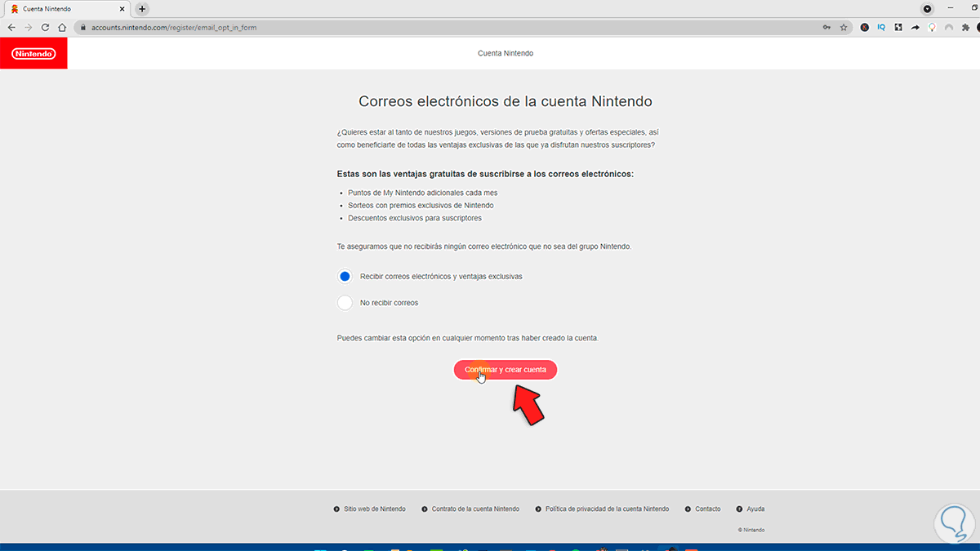Click the padlock site info icon
The width and height of the screenshot is (980, 551).
(82, 27)
